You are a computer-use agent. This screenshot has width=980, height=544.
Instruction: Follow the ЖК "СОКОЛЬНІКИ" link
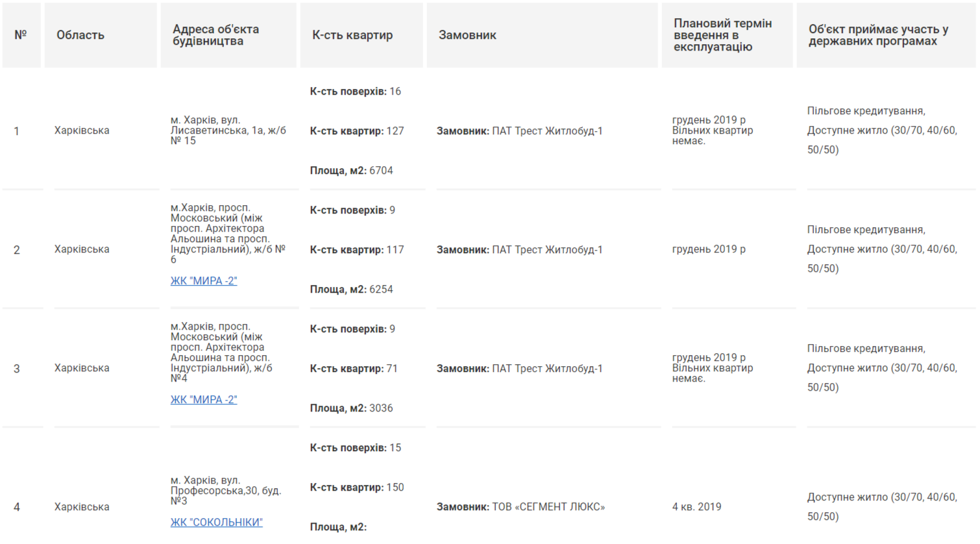point(216,523)
